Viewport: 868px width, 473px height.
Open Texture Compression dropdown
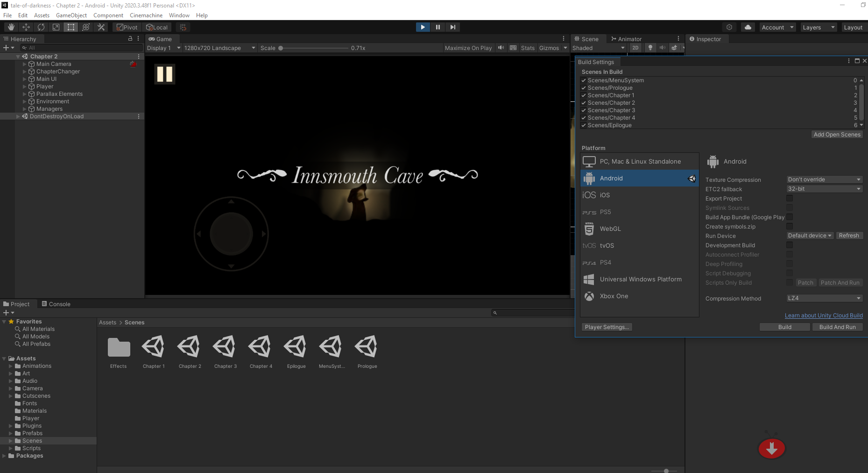[x=824, y=179]
